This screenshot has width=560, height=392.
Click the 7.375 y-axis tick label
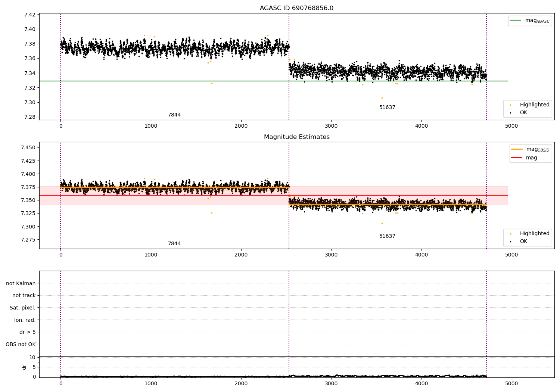click(x=28, y=187)
